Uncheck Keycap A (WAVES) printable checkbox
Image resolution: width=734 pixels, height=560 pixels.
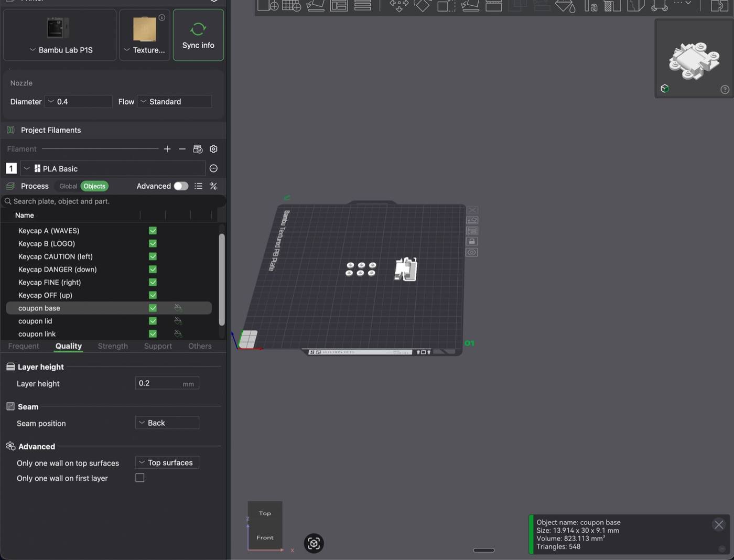click(153, 231)
